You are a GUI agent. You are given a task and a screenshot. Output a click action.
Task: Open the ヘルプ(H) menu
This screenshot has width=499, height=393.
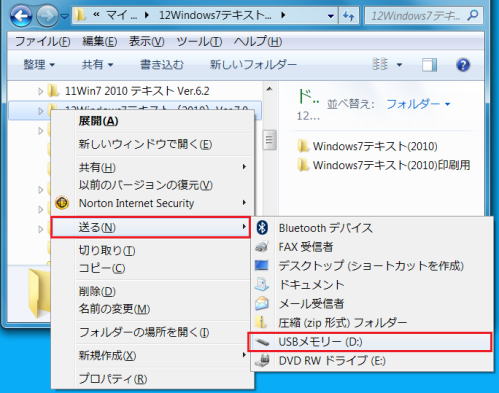click(258, 42)
